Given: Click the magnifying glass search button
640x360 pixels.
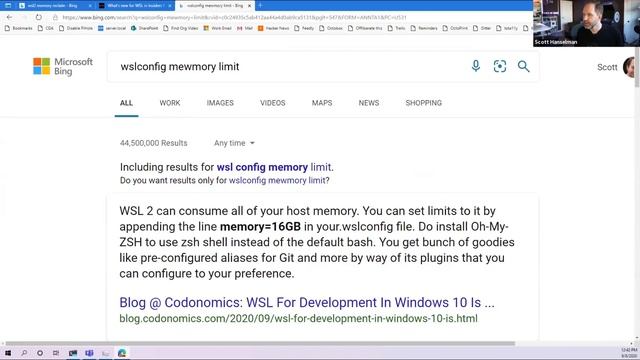Looking at the screenshot, I should click(x=523, y=66).
